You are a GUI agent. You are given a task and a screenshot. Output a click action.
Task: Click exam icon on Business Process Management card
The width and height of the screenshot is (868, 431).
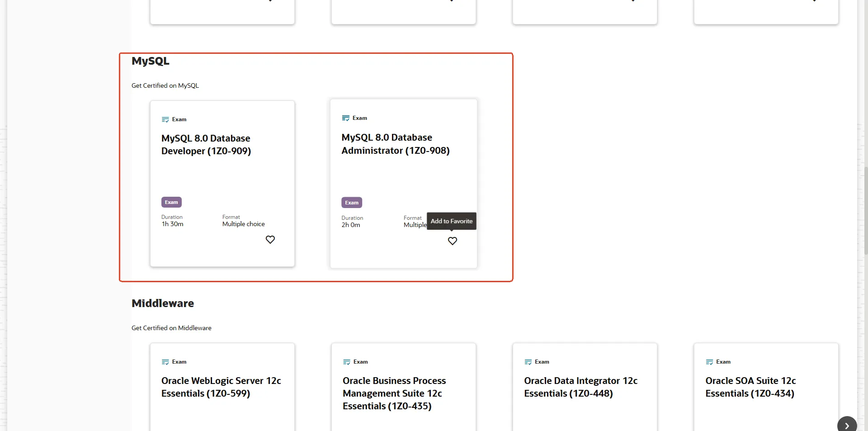[347, 362]
